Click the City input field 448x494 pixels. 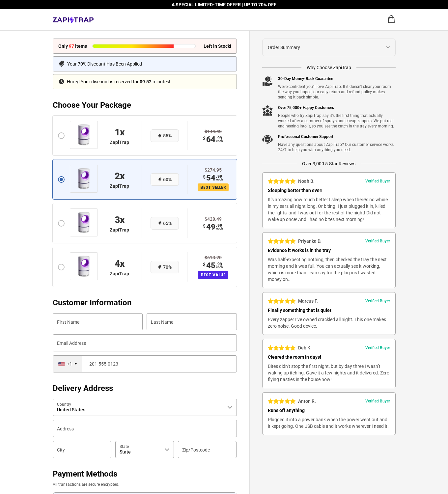[x=82, y=450]
